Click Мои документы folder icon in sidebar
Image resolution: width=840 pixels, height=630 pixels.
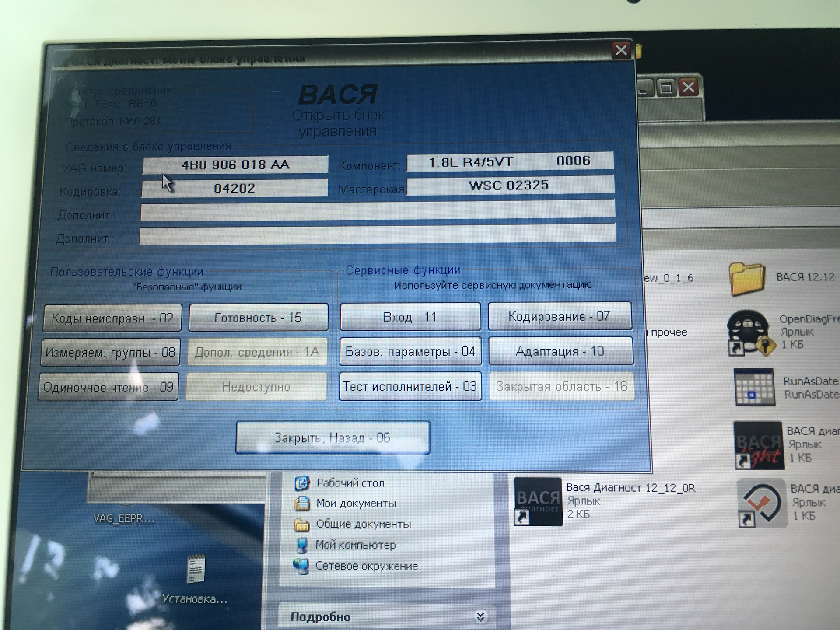click(302, 504)
